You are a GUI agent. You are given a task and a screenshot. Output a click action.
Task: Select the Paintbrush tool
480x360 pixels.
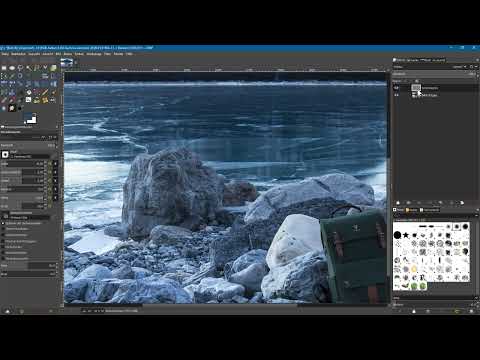pos(53,92)
